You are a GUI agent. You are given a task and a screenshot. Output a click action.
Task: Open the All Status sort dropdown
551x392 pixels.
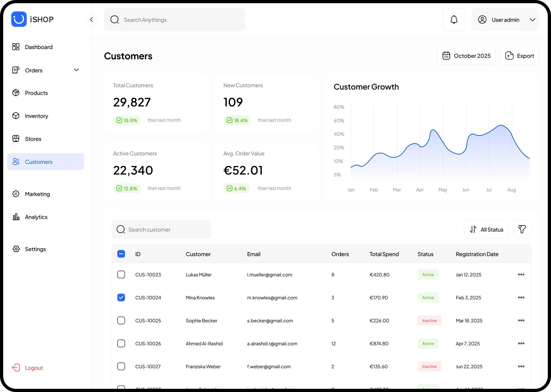click(486, 229)
